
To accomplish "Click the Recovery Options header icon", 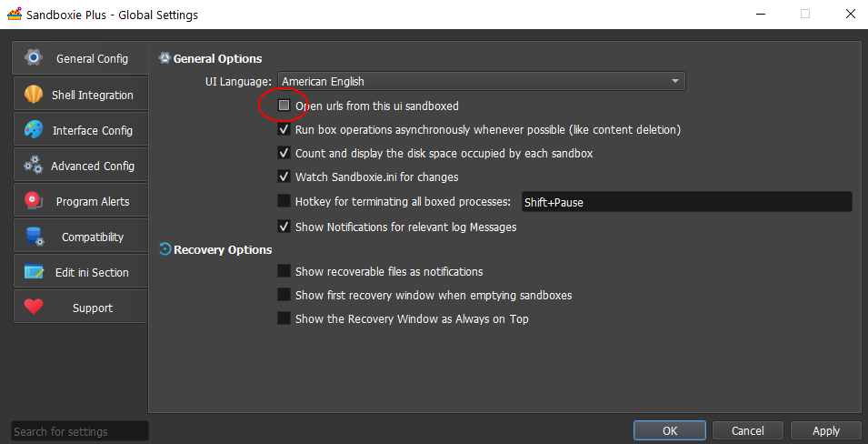I will 165,249.
